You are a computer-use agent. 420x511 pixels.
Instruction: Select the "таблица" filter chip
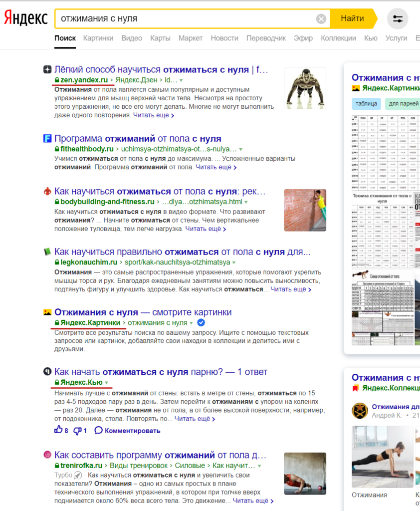click(366, 104)
